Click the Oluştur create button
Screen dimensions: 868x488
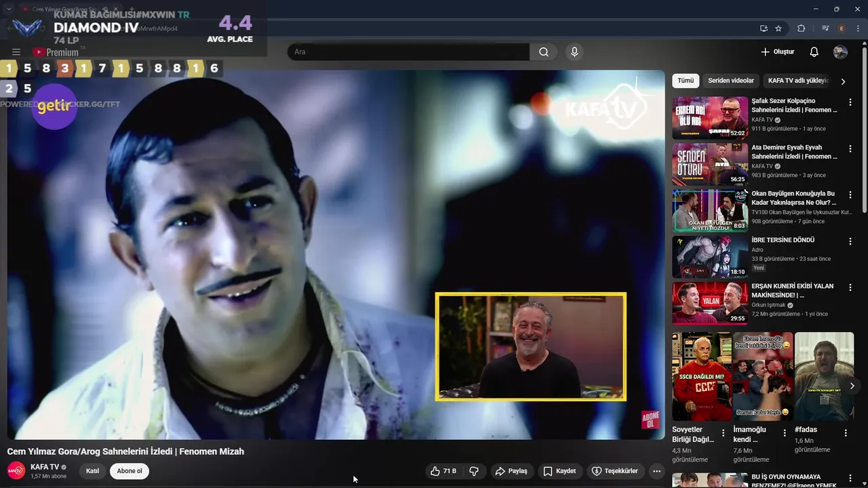(x=777, y=52)
